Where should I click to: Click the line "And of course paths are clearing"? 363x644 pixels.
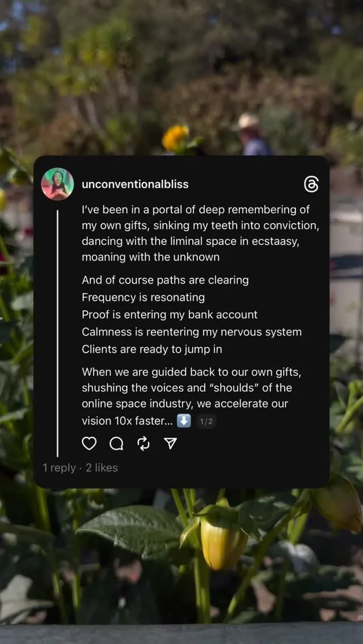tap(165, 280)
